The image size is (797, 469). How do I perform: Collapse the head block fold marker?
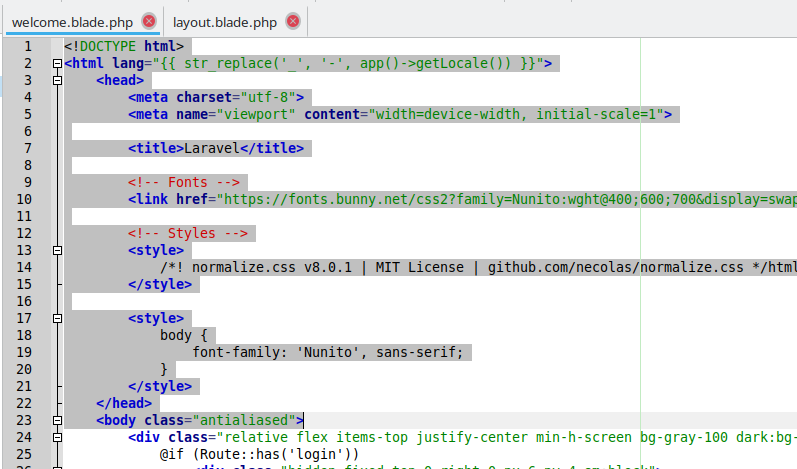click(x=57, y=81)
